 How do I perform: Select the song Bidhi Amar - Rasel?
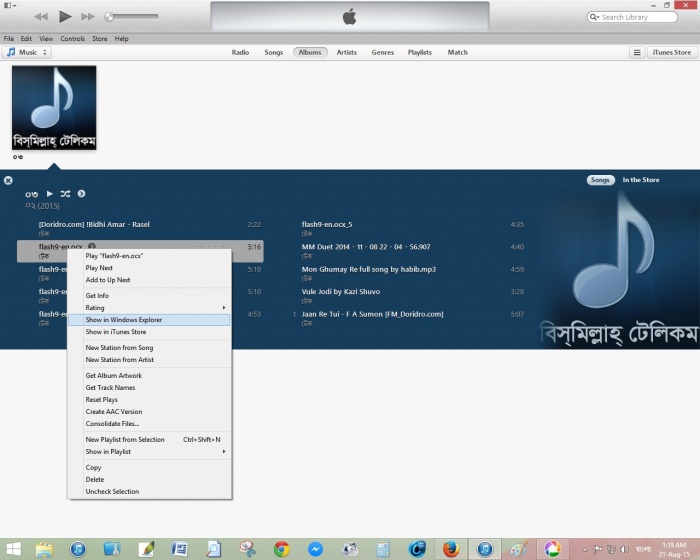[x=140, y=229]
